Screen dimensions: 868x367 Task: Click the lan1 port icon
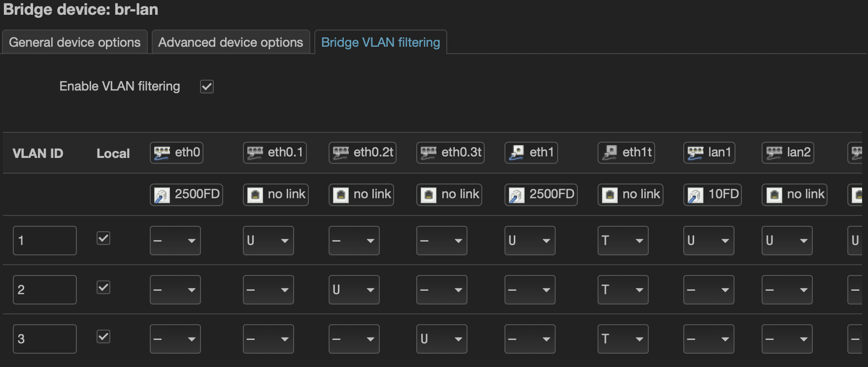coord(695,153)
